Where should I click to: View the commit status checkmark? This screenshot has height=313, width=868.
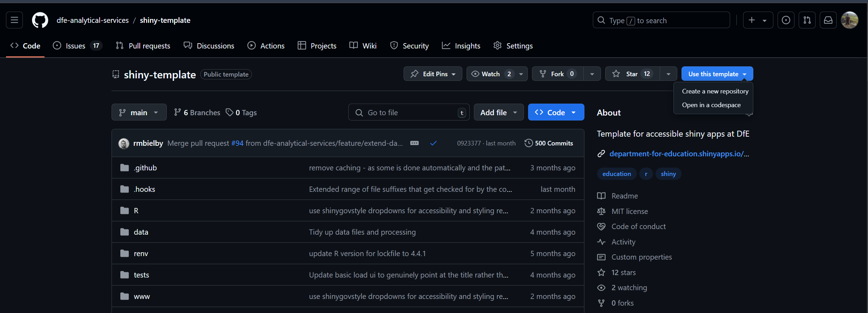(433, 143)
